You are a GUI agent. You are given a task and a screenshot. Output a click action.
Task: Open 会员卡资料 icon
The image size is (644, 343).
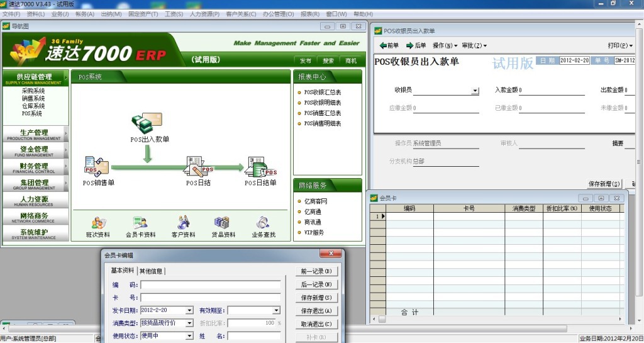coord(140,223)
